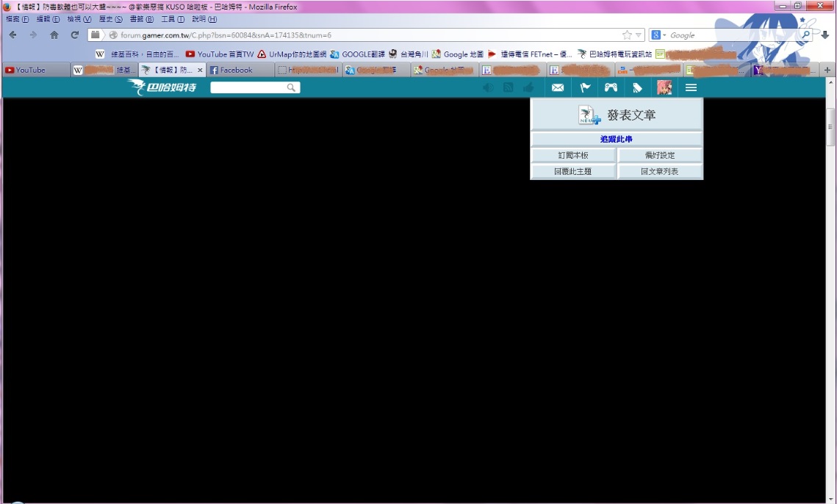Open the URL history dropdown arrow

click(x=639, y=35)
